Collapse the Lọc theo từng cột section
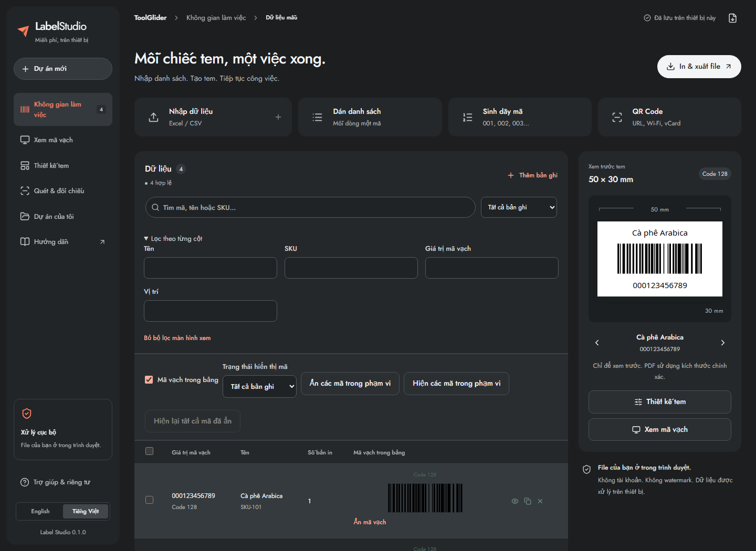This screenshot has height=551, width=756. (173, 239)
